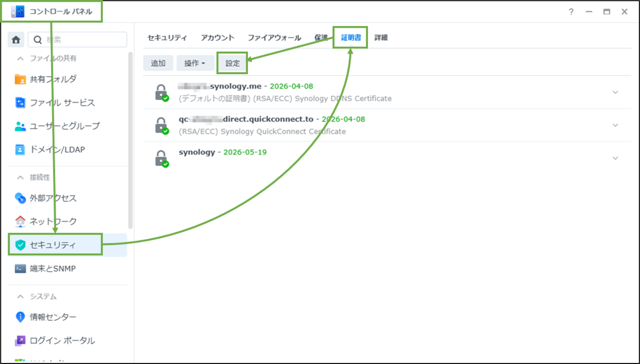
Task: Click the lock icon of the synology.me certificate
Action: [x=161, y=93]
